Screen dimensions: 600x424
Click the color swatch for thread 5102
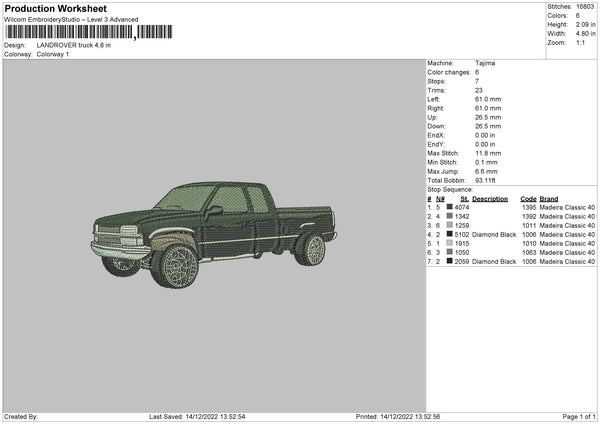click(x=450, y=234)
